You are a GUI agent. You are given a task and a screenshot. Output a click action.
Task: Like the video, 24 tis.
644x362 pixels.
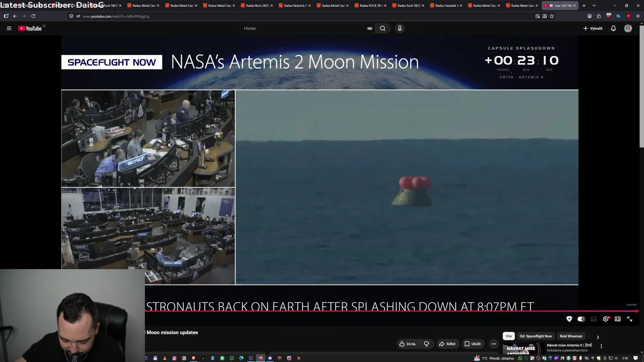coord(408,344)
